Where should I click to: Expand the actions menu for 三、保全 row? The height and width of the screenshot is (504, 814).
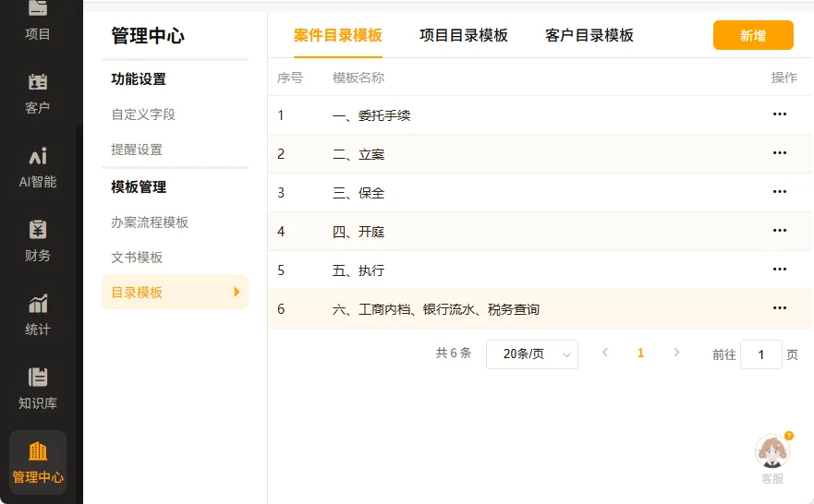coord(779,192)
